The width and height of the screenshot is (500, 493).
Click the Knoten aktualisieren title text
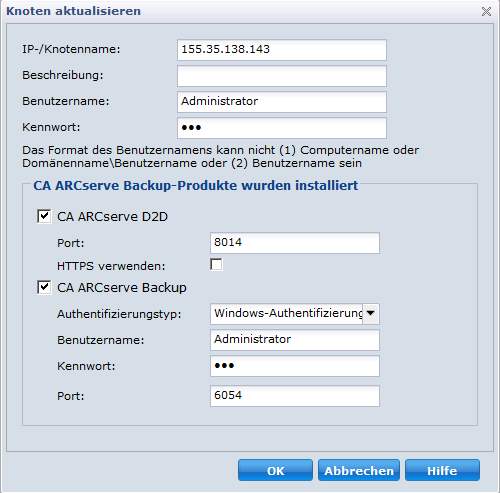coord(73,11)
